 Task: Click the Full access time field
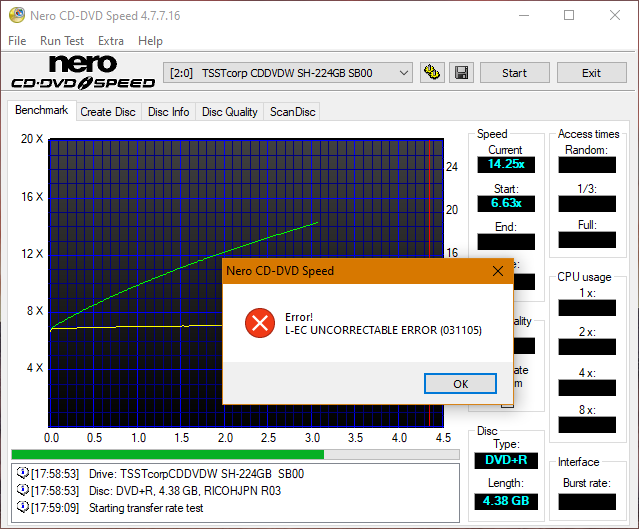(x=587, y=240)
